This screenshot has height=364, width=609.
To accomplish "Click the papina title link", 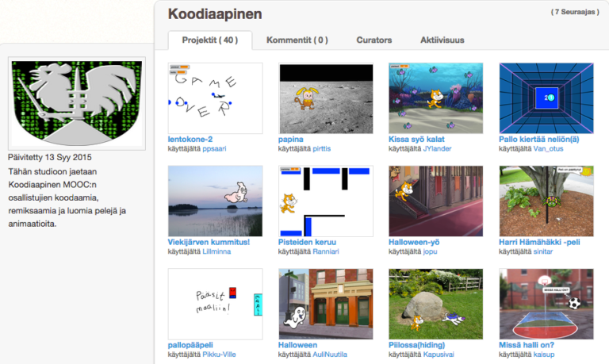I will tap(290, 139).
